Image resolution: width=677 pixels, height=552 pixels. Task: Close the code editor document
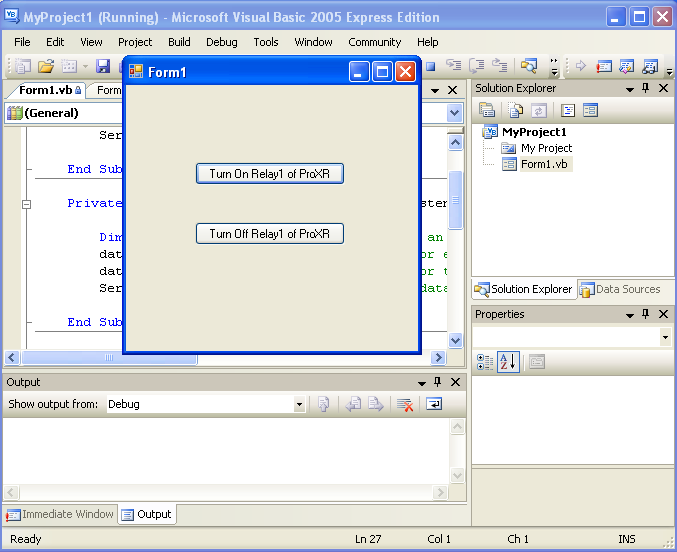pyautogui.click(x=452, y=90)
